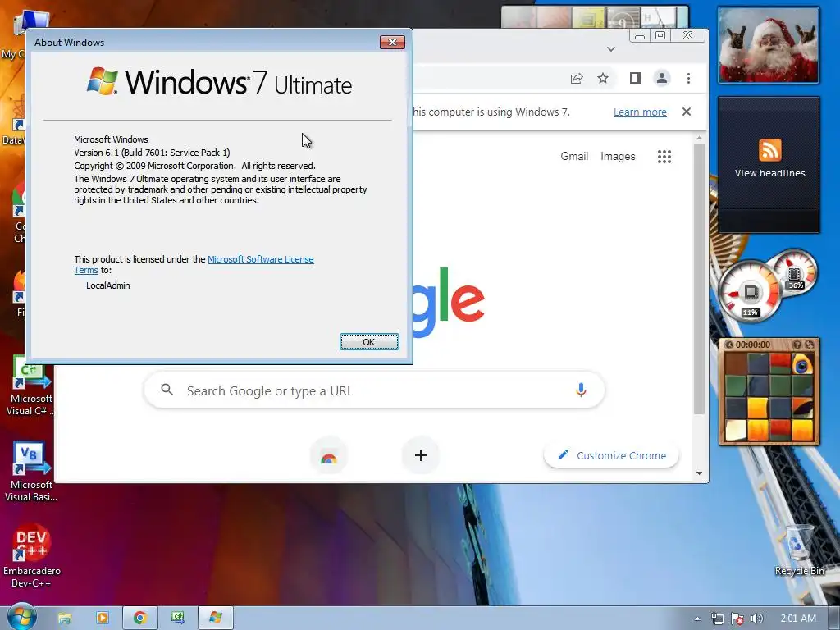Screen dimensions: 840x630
Task: Open the Windows Start orb
Action: coord(21,617)
